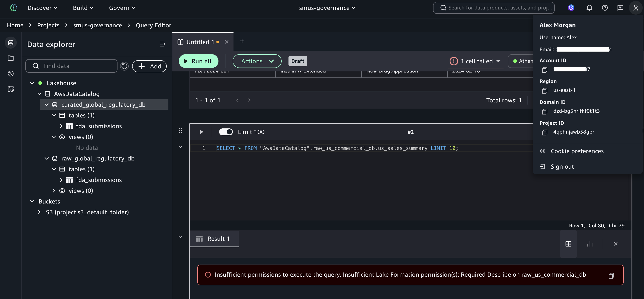Click the Athena connection button
Screen dimensions: 644x299
click(x=521, y=61)
